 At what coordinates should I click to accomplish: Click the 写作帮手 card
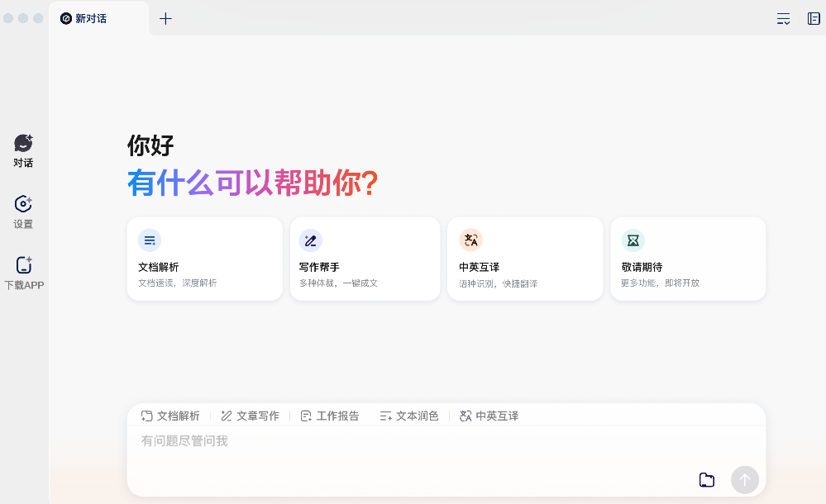coord(364,259)
